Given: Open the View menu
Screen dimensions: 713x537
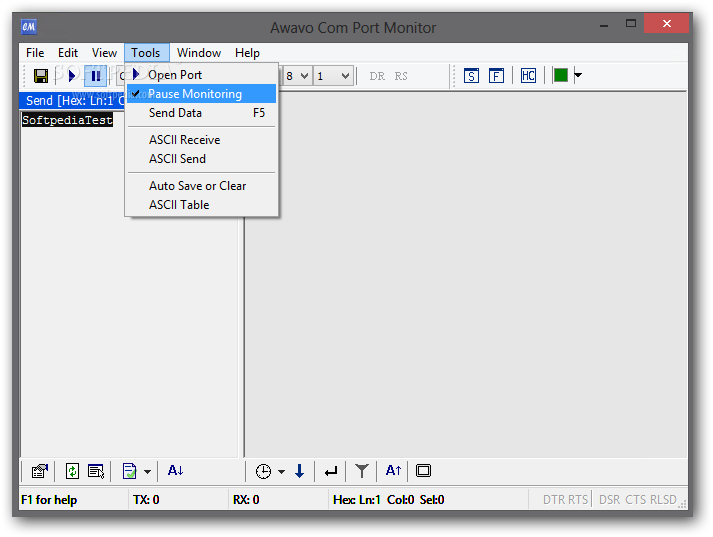Looking at the screenshot, I should [104, 53].
